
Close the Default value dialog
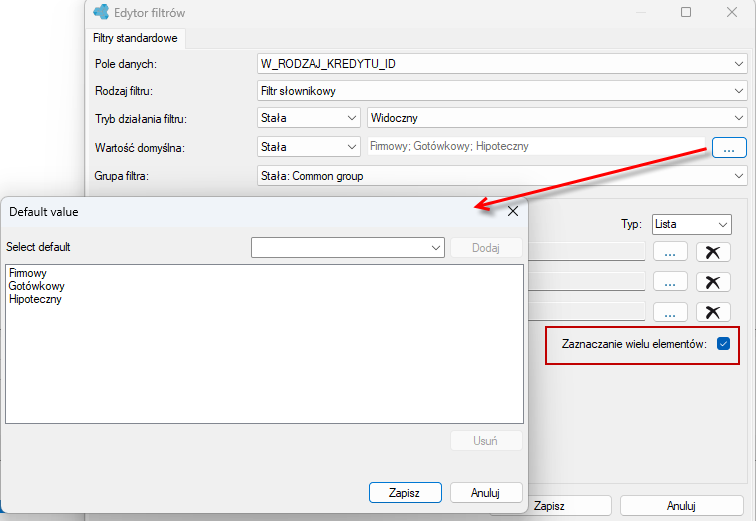[513, 211]
